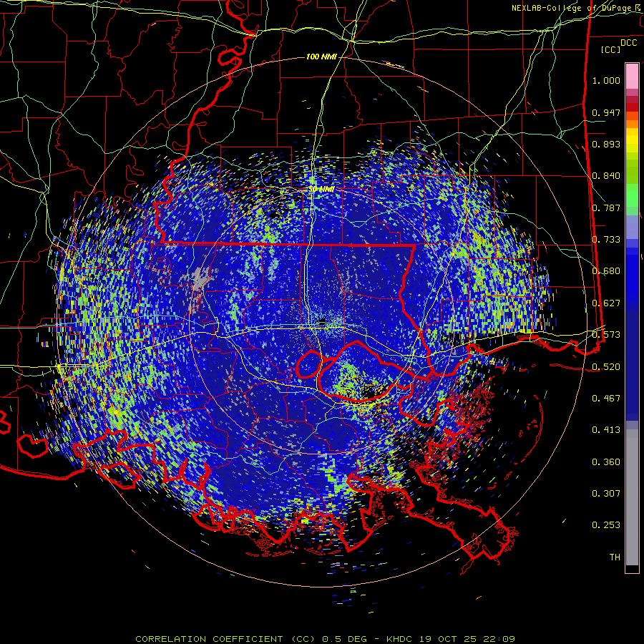Viewport: 644px width, 644px height.
Task: Select the 0.947 scale value
Action: [606, 112]
